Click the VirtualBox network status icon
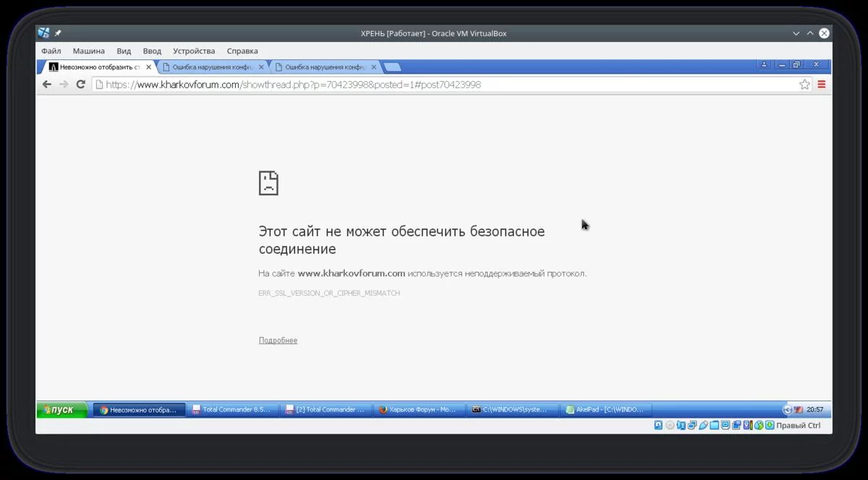The image size is (868, 480). 692,426
